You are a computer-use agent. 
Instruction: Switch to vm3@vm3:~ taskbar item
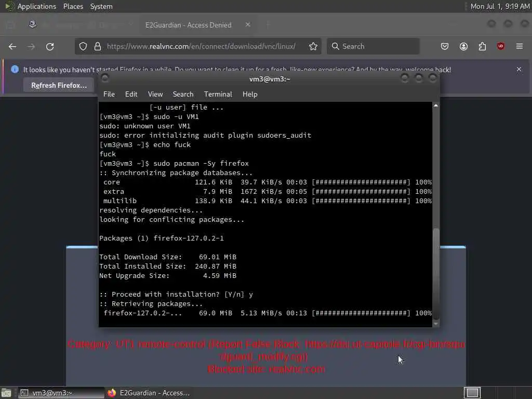click(x=61, y=393)
